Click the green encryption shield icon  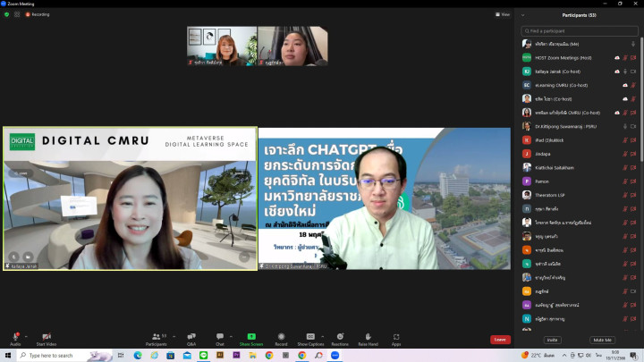coord(6,14)
